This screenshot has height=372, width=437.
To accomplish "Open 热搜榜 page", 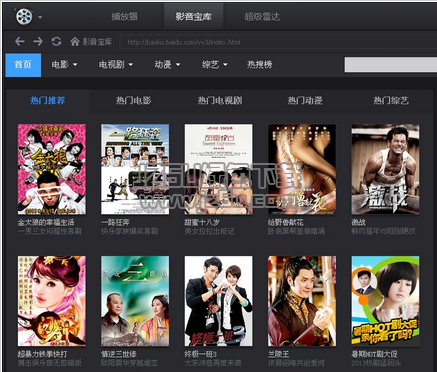I will tap(260, 65).
